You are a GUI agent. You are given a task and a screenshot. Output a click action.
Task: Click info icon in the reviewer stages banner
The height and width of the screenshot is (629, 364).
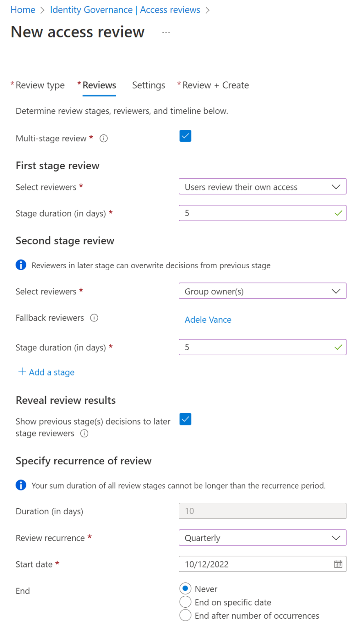coord(21,265)
